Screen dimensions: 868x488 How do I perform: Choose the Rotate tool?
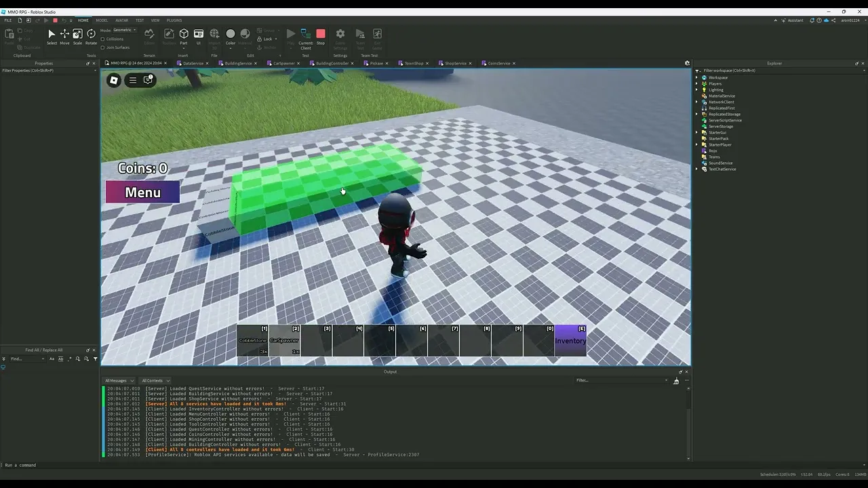point(91,37)
